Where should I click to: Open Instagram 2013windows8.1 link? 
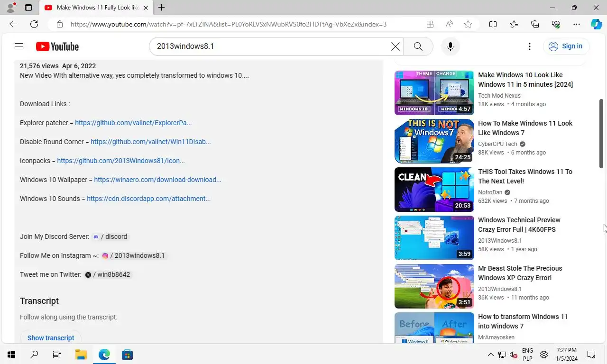133,255
